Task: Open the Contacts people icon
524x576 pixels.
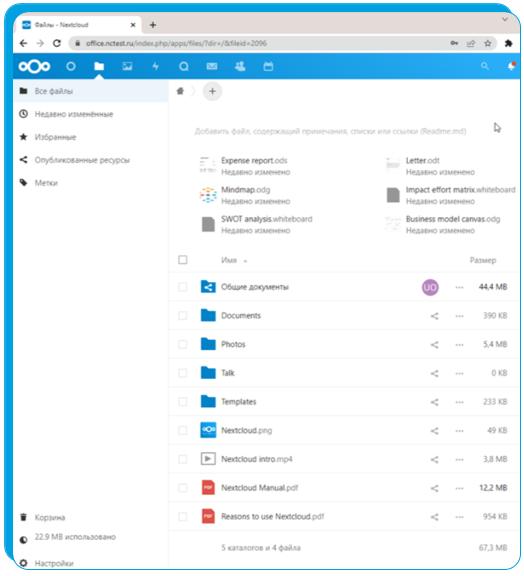Action: [x=240, y=66]
